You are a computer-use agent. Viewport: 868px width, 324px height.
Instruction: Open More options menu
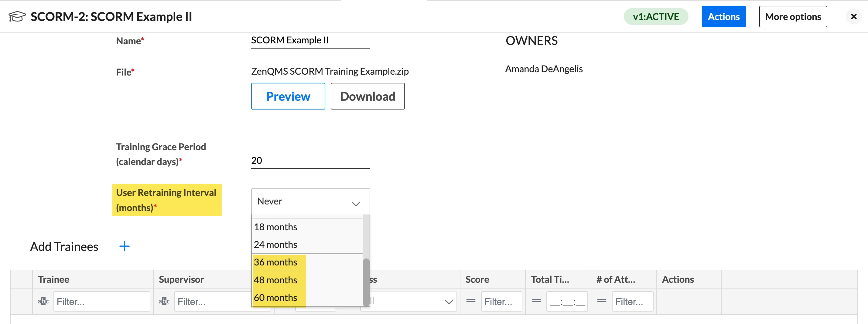point(793,16)
